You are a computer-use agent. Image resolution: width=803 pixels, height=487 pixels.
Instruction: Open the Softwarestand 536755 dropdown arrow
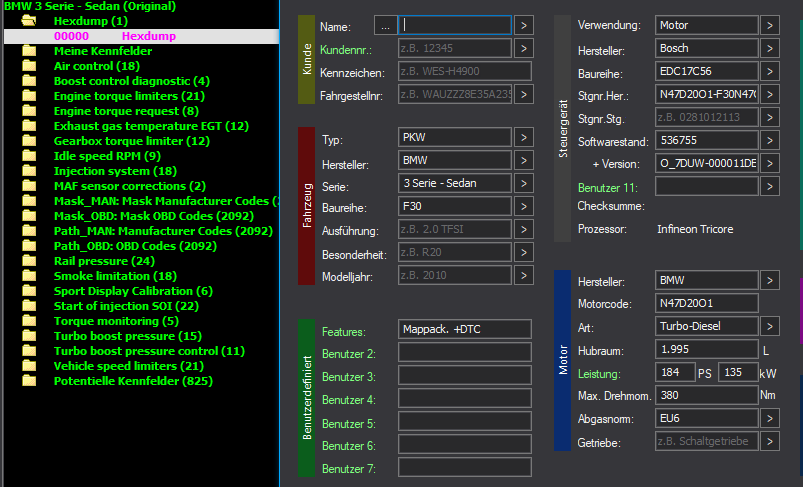tap(770, 140)
